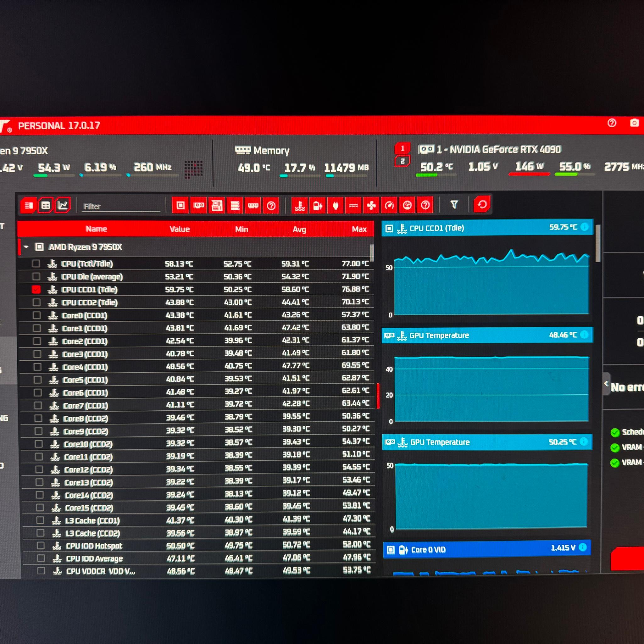Sort by the Avg column header
This screenshot has width=644, height=644.
[x=299, y=229]
